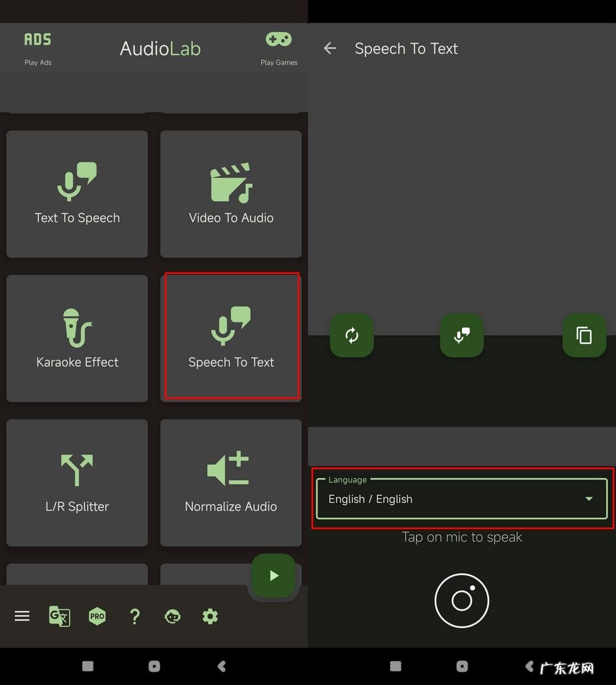Tap the round mic record button
Viewport: 616px width, 685px height.
point(461,601)
